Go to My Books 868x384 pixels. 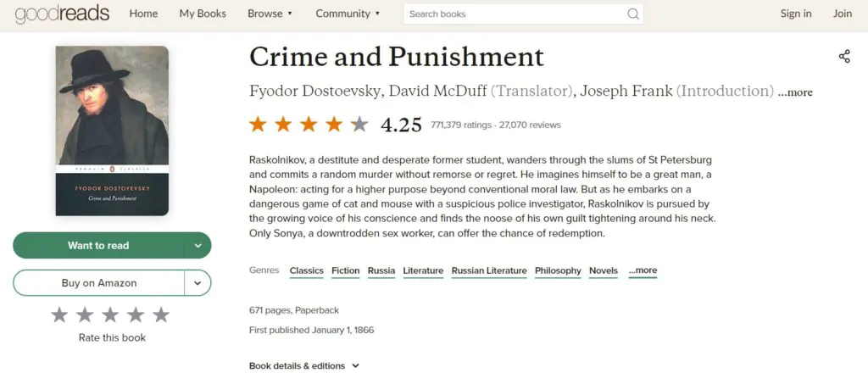click(203, 14)
